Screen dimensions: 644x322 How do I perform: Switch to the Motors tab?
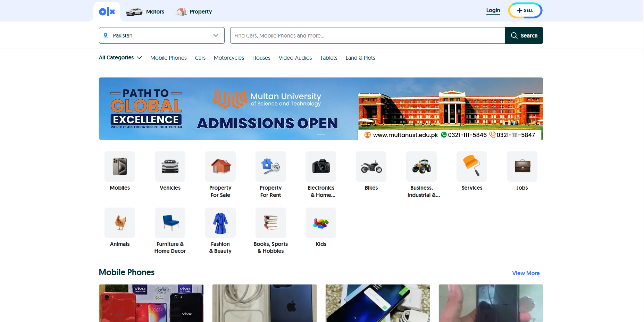point(145,12)
